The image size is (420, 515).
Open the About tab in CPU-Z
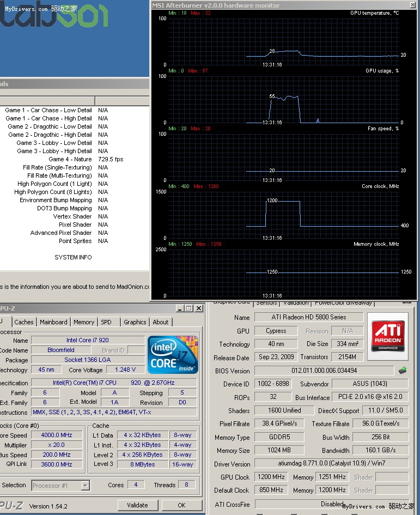pyautogui.click(x=161, y=322)
